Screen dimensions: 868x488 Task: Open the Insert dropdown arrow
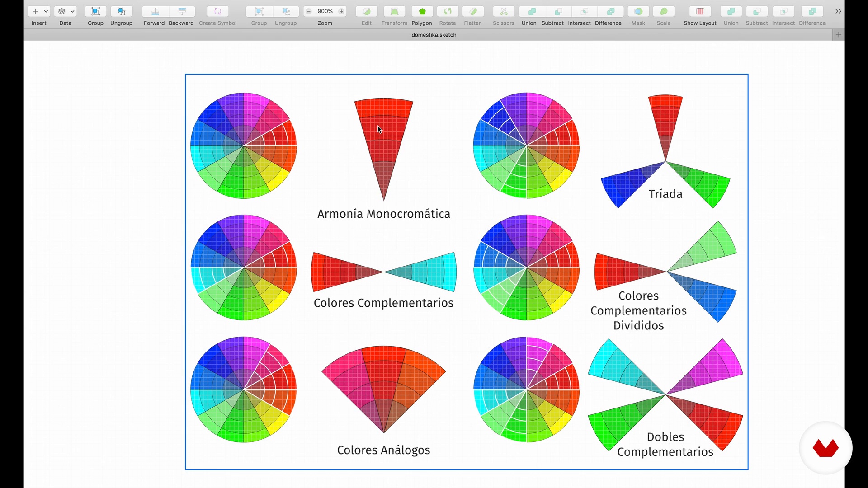click(x=46, y=11)
